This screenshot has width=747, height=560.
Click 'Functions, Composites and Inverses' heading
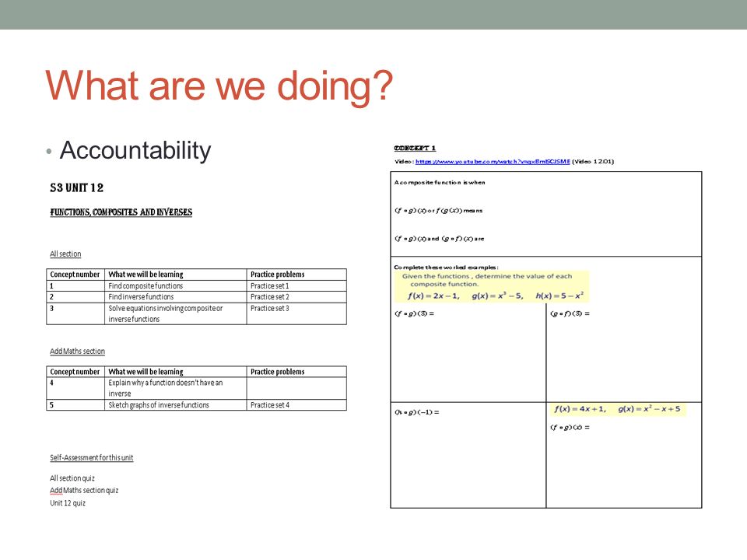coord(121,212)
